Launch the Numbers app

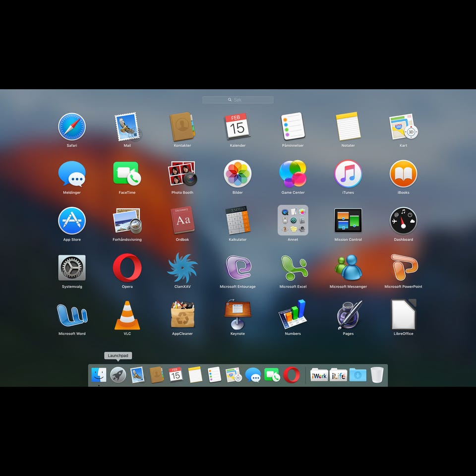[293, 314]
